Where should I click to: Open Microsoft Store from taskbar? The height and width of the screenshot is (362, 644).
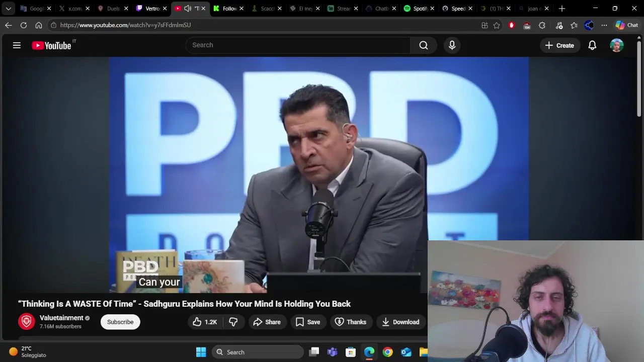click(x=351, y=352)
